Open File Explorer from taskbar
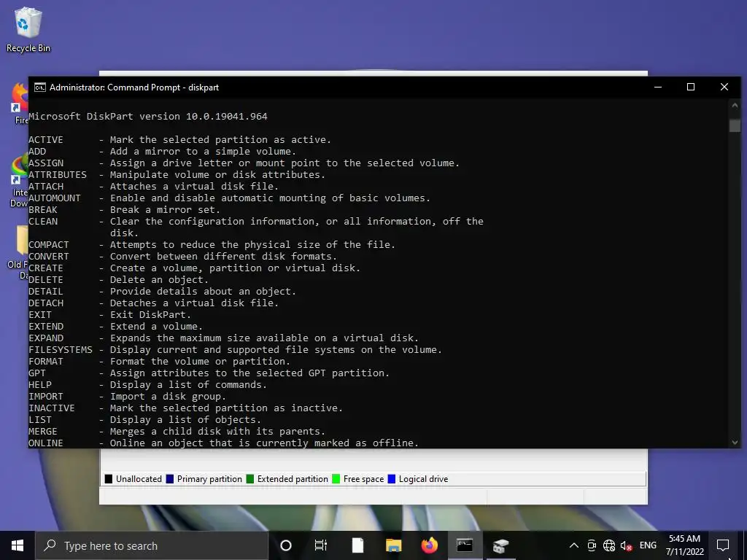The width and height of the screenshot is (747, 560). coord(393,545)
